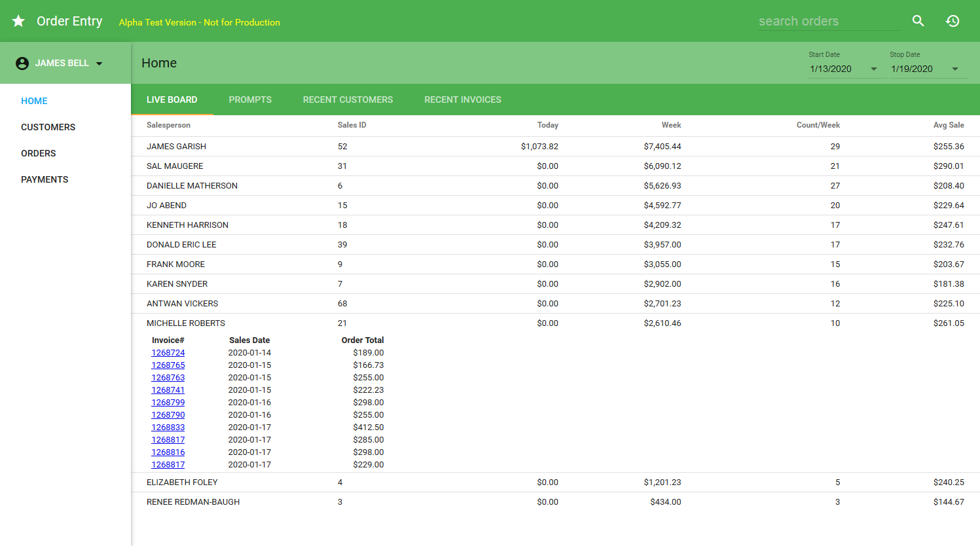Click the Alpha Test Version notice
980x546 pixels.
200,22
